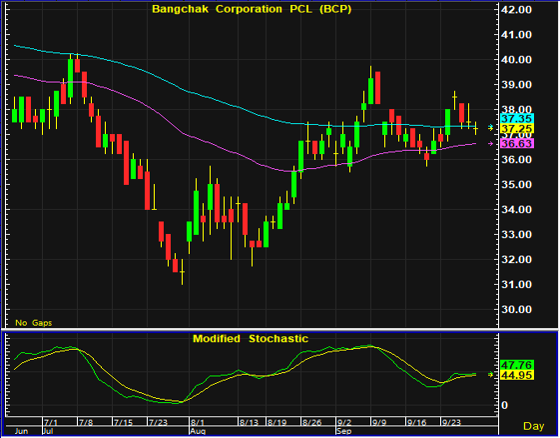Select the yellow 37.25 last price label

[x=517, y=128]
